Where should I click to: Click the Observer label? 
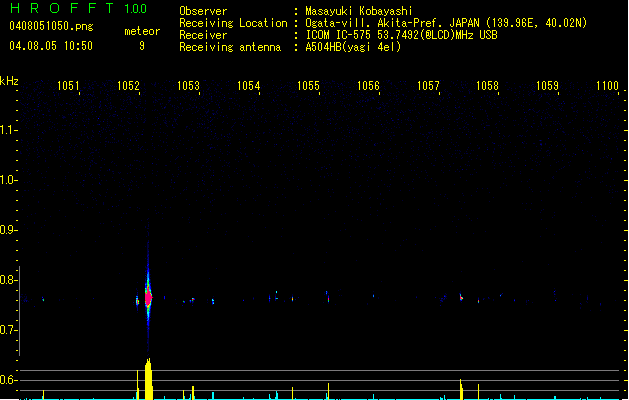(x=203, y=11)
